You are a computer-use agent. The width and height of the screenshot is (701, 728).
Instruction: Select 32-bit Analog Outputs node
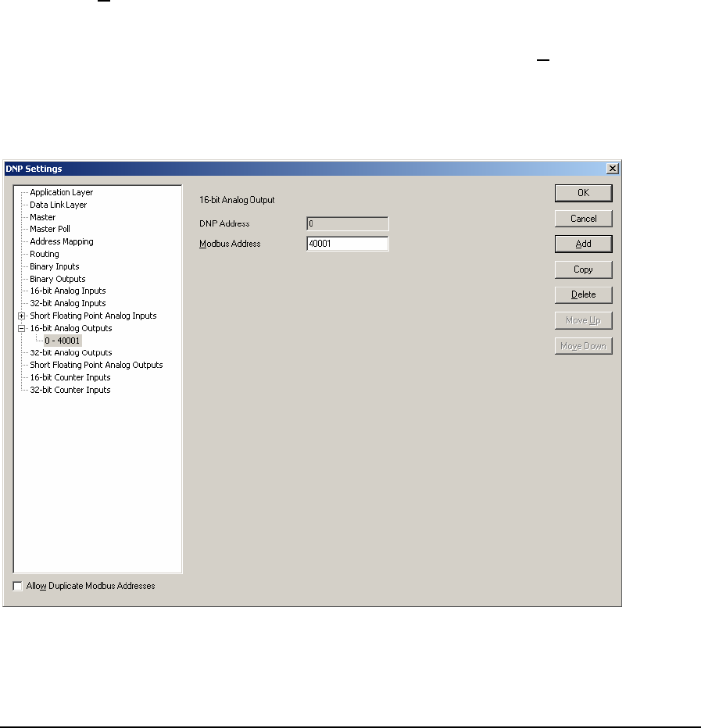click(70, 352)
